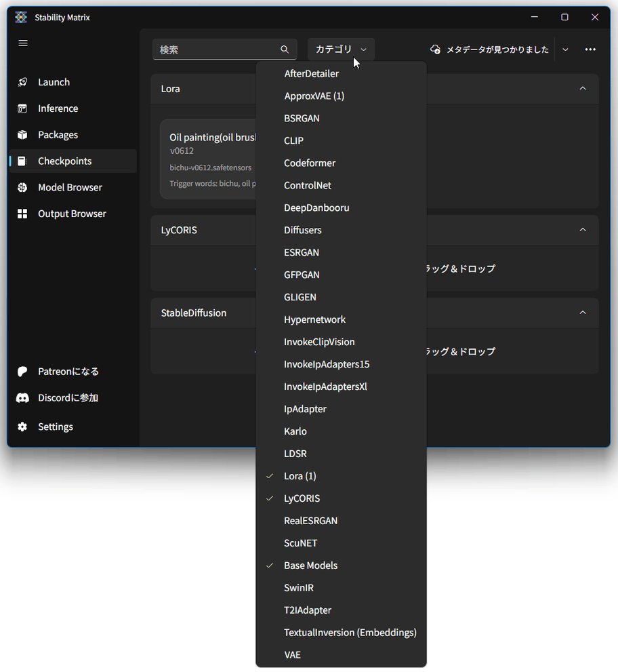
Task: Click the Lora section header title
Action: point(171,89)
